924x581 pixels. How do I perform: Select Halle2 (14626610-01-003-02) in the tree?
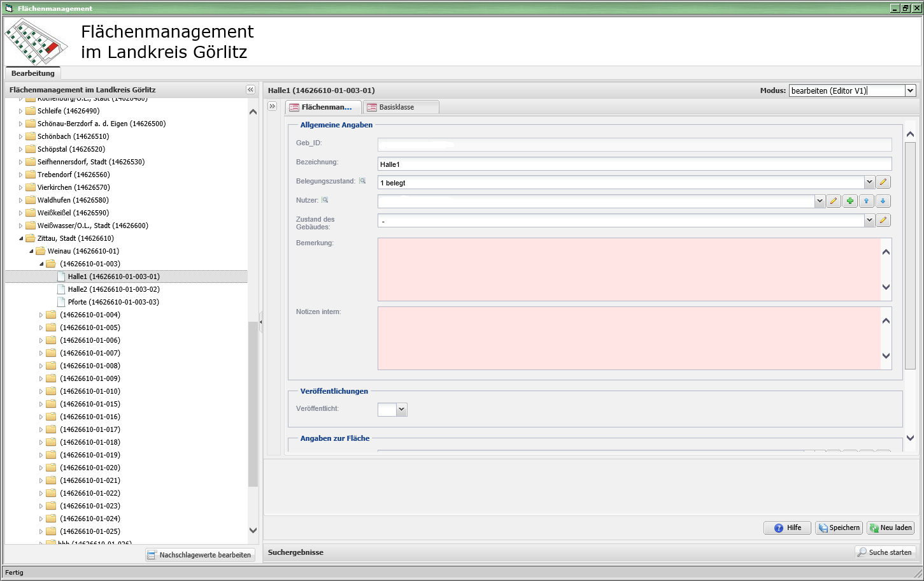pyautogui.click(x=113, y=289)
